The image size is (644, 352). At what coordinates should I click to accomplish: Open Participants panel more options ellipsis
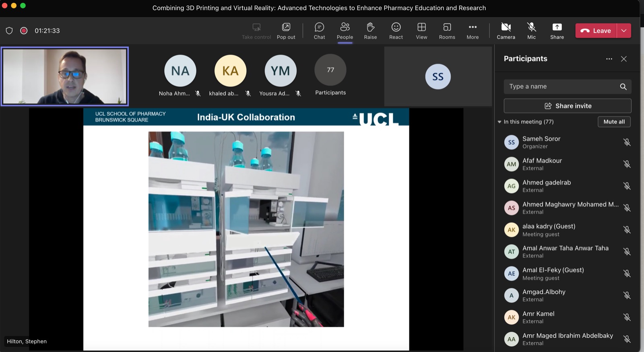tap(609, 59)
